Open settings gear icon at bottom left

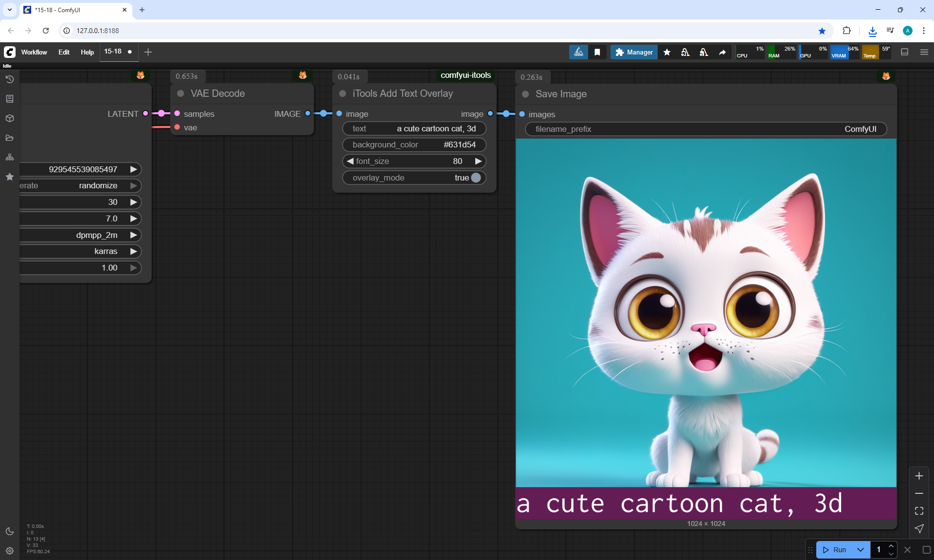pyautogui.click(x=10, y=551)
